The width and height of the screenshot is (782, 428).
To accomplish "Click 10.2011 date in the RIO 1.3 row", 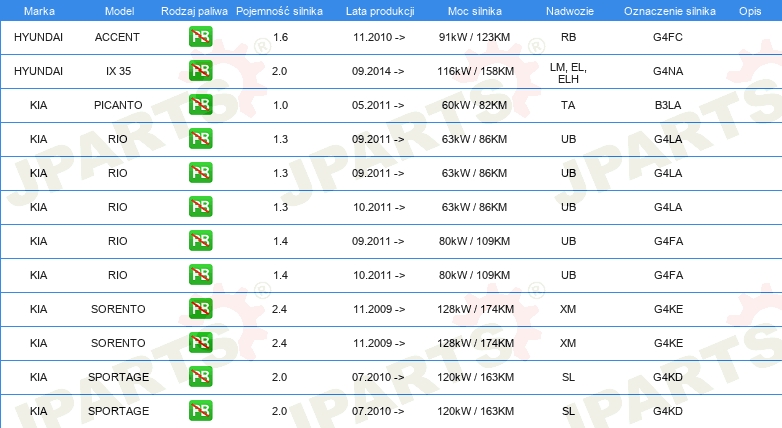I will (379, 207).
